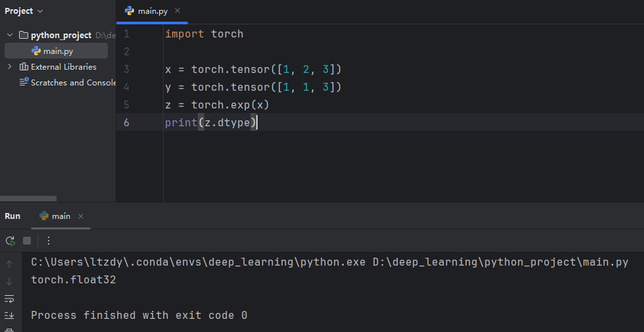644x332 pixels.
Task: Toggle scroll to end of console
Action: [9, 316]
